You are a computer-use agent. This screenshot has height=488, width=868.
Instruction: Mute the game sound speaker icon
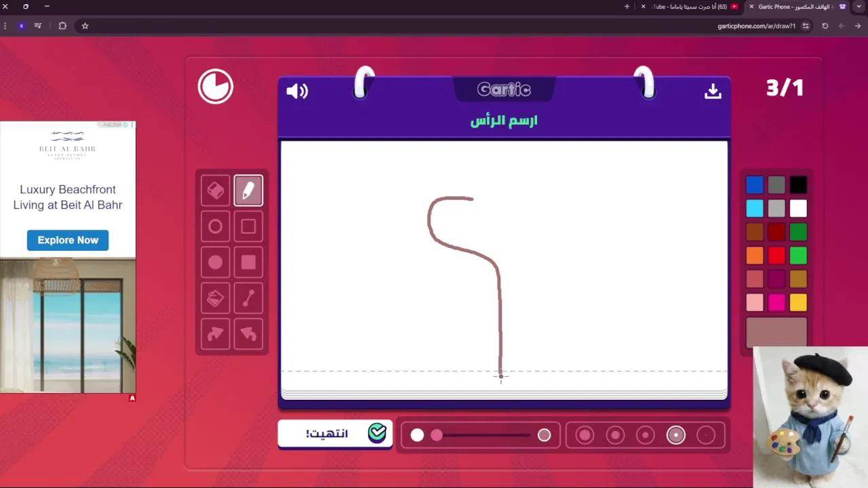pos(297,91)
